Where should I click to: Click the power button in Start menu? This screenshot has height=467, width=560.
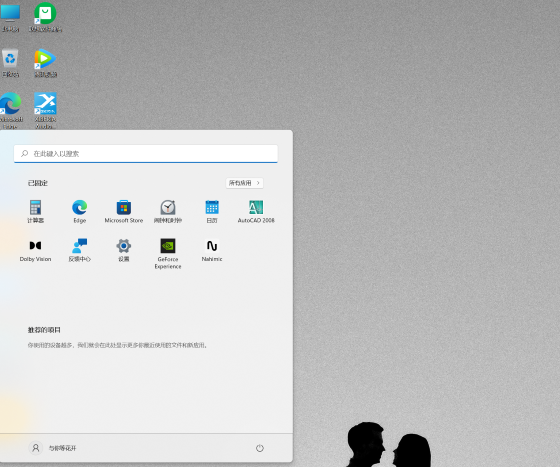click(260, 448)
